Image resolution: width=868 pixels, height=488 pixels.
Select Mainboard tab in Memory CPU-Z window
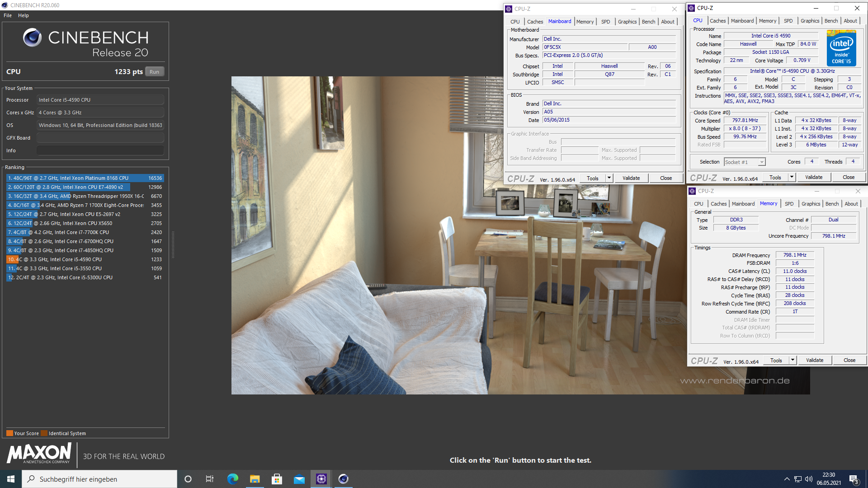(x=743, y=204)
